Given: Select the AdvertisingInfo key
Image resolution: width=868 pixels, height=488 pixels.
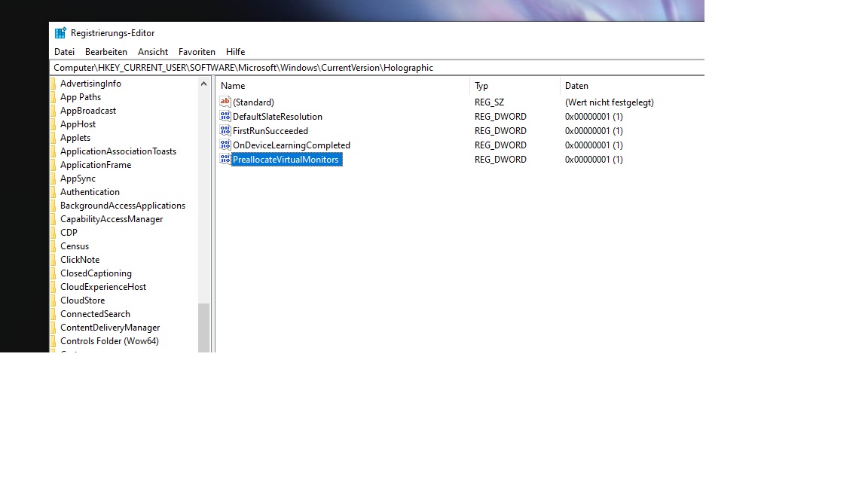Looking at the screenshot, I should coord(90,84).
